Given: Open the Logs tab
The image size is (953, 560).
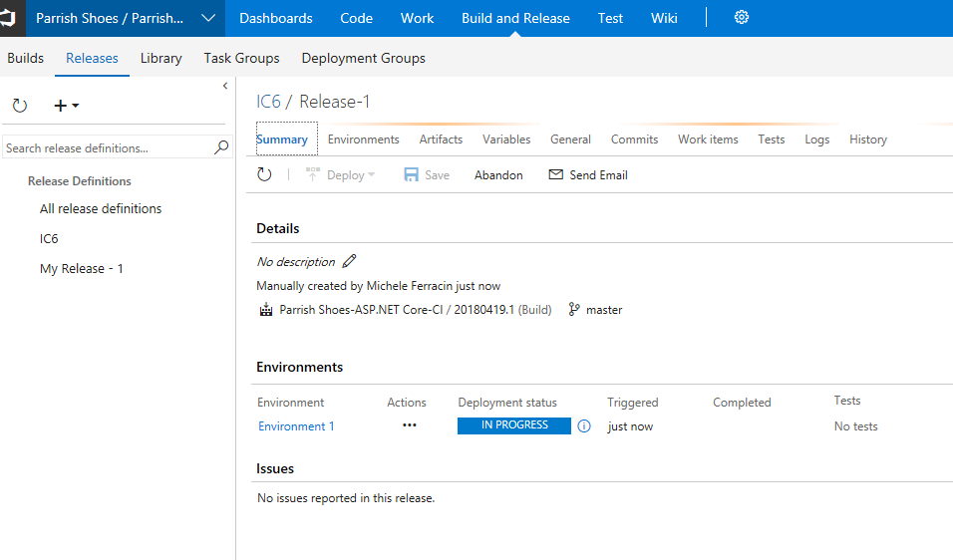Looking at the screenshot, I should [x=816, y=140].
